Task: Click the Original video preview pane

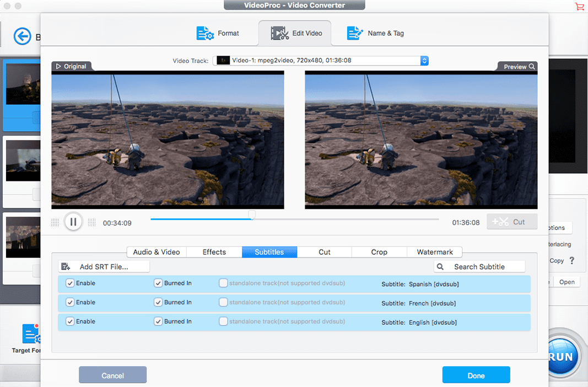Action: click(x=168, y=140)
